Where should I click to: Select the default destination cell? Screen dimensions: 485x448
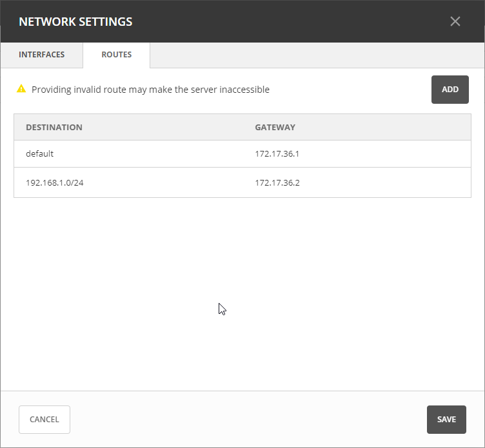point(40,154)
